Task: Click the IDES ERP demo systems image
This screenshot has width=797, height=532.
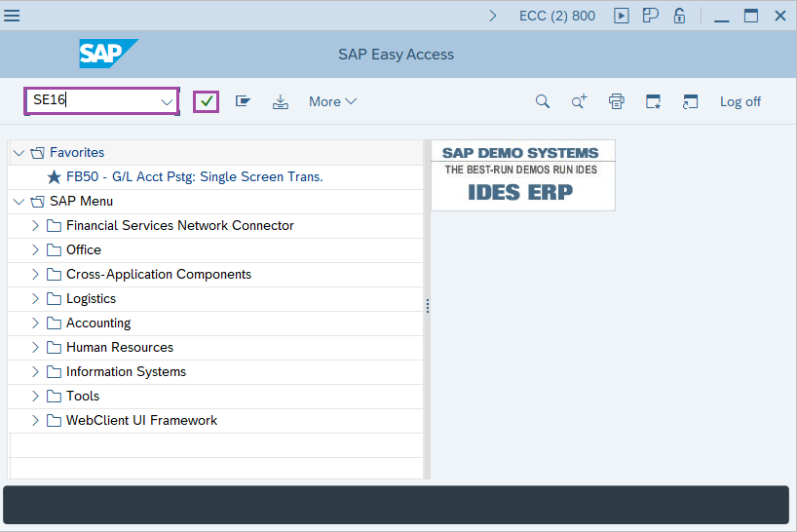Action: tap(523, 175)
